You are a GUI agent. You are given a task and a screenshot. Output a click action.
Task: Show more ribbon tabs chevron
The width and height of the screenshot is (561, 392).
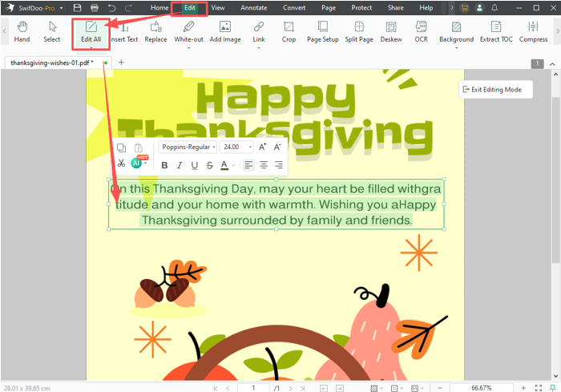click(x=451, y=7)
